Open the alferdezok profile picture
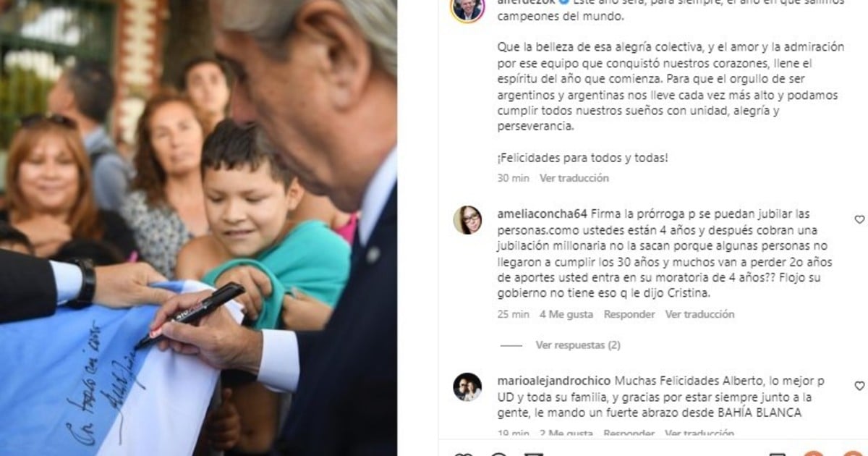The height and width of the screenshot is (456, 868). tap(467, 9)
